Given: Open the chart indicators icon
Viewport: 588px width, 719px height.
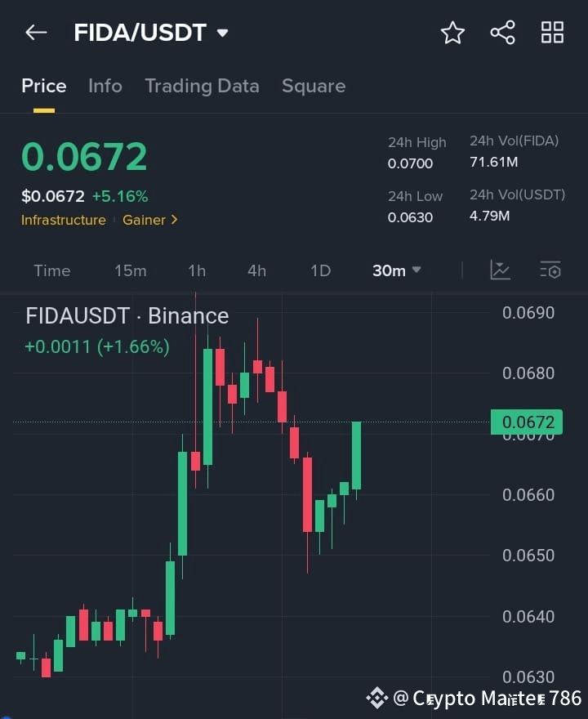Looking at the screenshot, I should (x=501, y=270).
